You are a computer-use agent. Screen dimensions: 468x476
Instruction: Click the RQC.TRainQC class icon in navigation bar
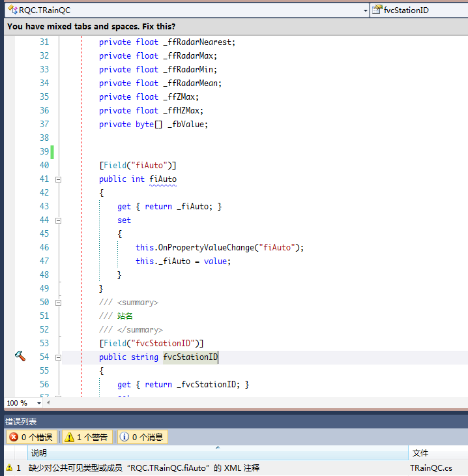(13, 10)
